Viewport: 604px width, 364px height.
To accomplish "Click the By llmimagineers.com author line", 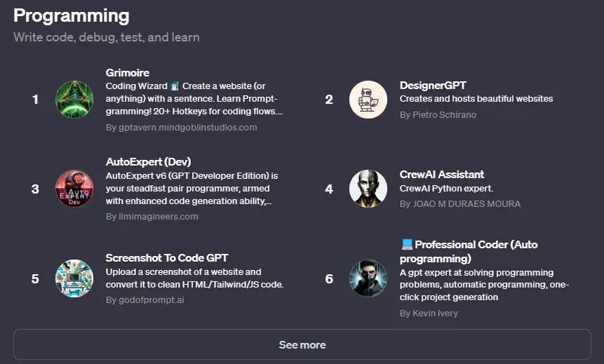I will pyautogui.click(x=152, y=217).
